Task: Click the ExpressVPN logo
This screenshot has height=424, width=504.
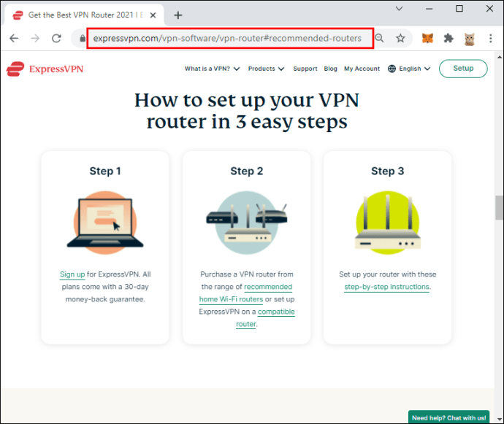Action: (x=45, y=69)
